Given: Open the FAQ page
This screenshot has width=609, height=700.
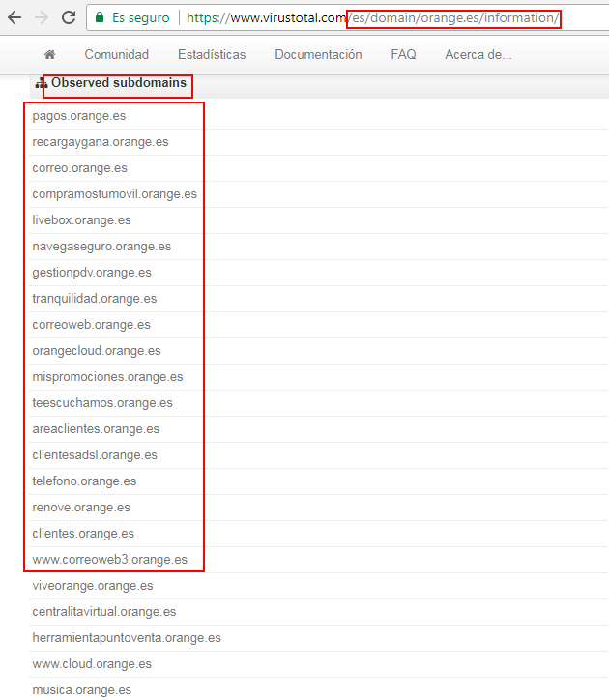Looking at the screenshot, I should pos(403,55).
